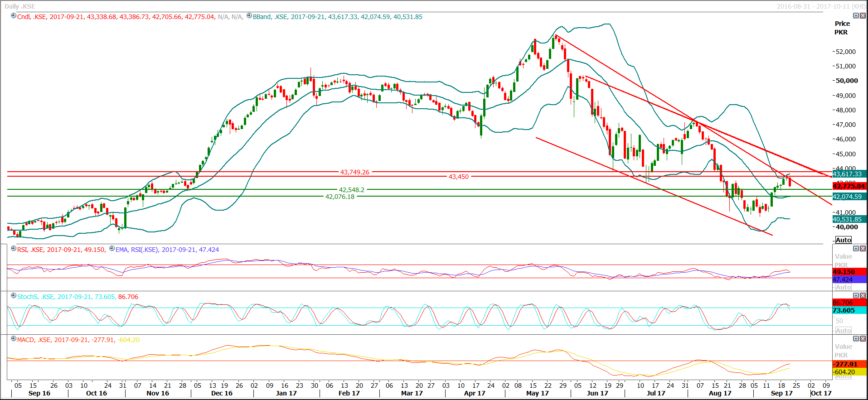Click the Value PKR heading in the RSI pane

[843, 260]
